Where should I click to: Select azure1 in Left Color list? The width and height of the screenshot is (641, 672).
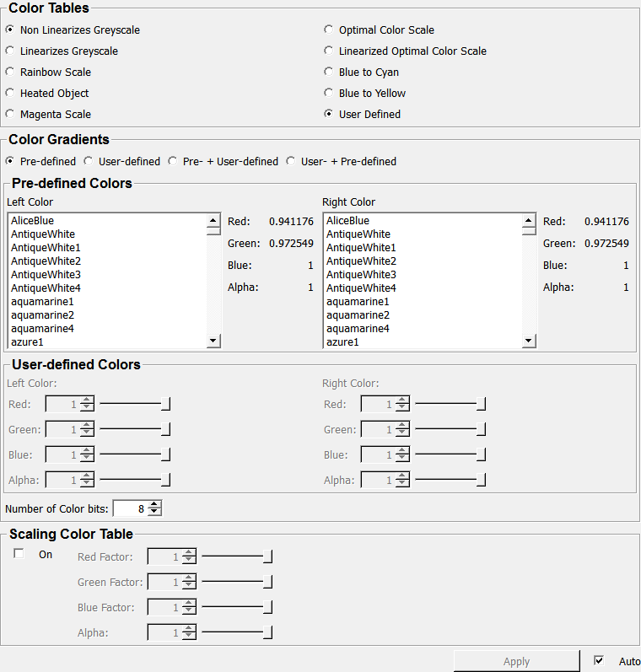pyautogui.click(x=27, y=342)
